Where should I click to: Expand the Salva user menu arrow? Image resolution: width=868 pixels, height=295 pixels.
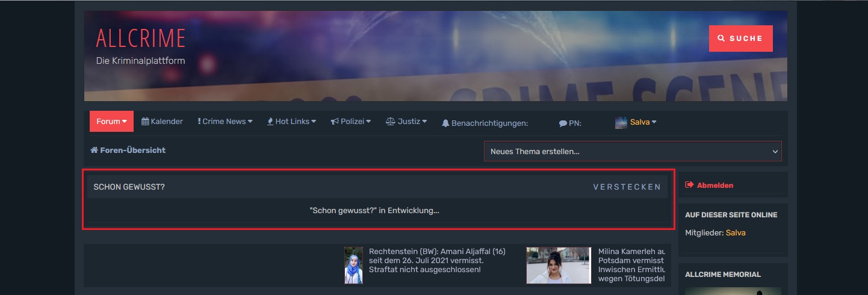(654, 122)
